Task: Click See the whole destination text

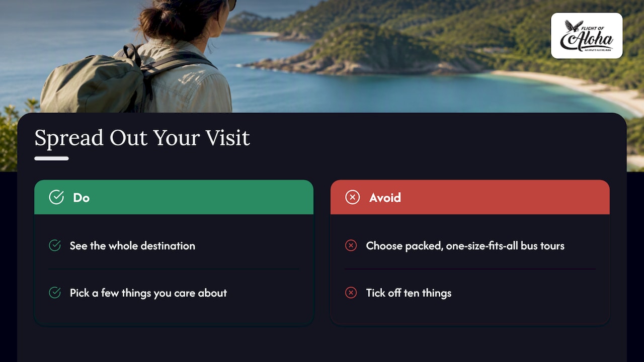Action: point(132,245)
